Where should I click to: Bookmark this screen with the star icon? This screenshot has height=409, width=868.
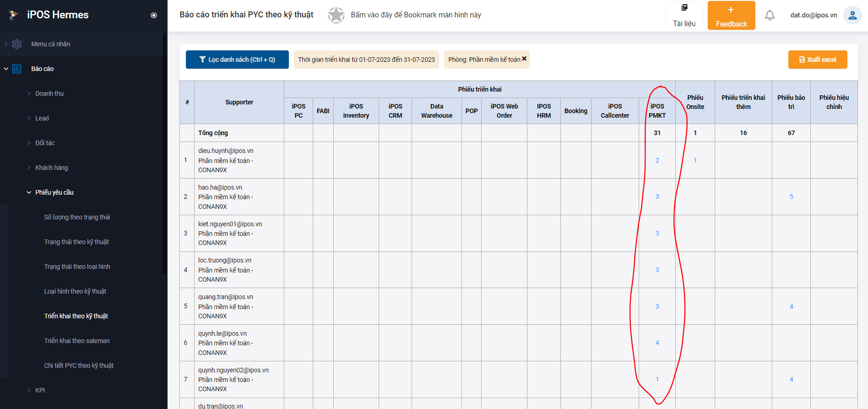tap(336, 15)
